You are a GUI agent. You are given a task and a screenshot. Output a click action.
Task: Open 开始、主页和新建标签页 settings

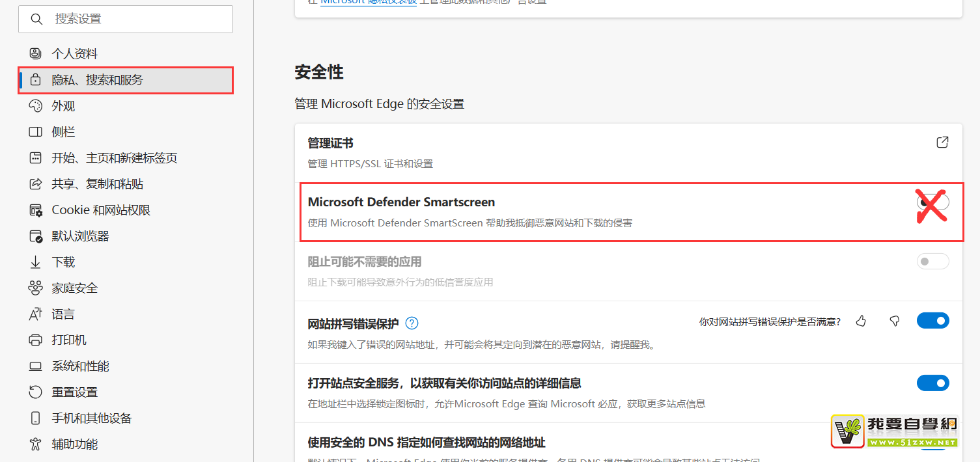114,158
